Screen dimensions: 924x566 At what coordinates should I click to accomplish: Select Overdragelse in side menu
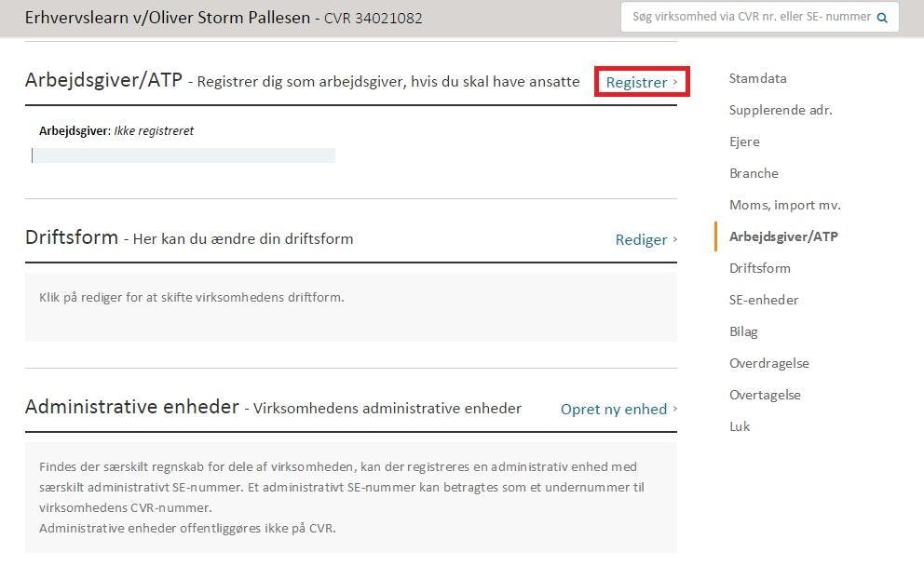tap(769, 363)
